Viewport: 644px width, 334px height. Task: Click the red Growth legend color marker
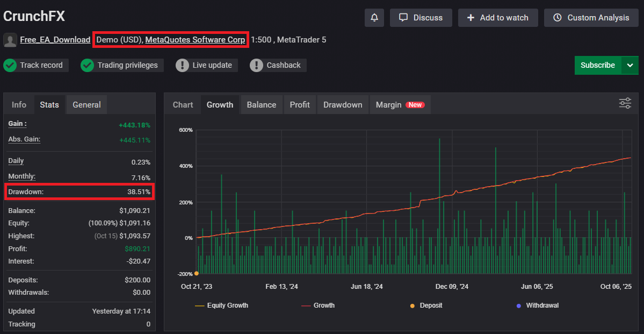coord(306,305)
